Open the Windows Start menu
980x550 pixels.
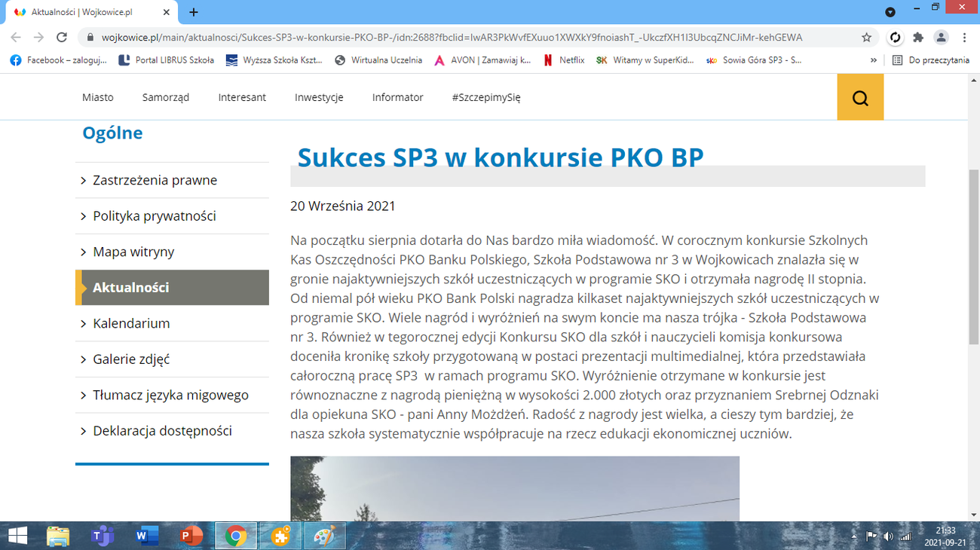coord(16,536)
